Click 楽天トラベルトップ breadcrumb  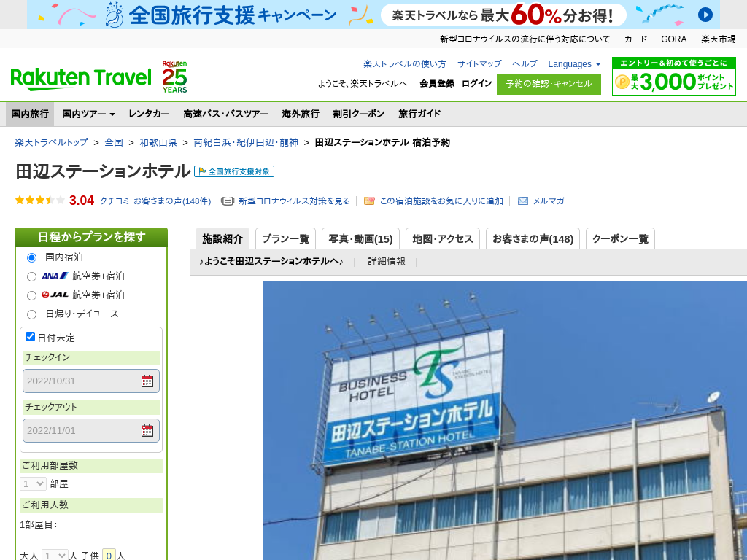[x=52, y=142]
